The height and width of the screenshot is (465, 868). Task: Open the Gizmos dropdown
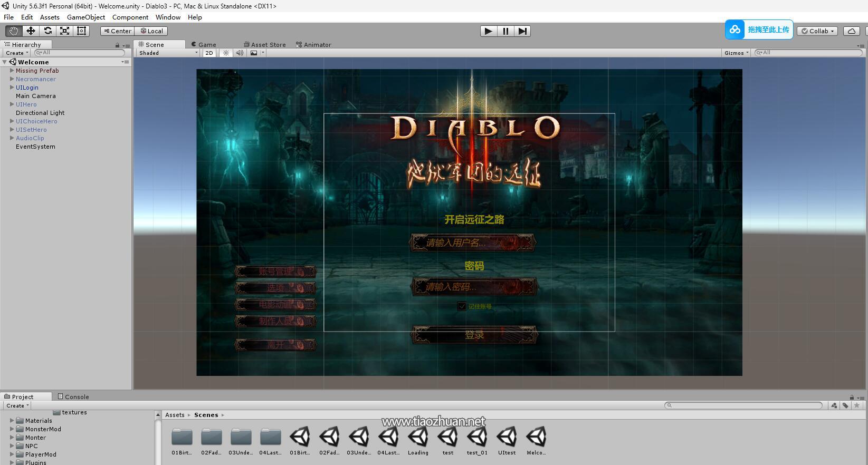pyautogui.click(x=737, y=53)
